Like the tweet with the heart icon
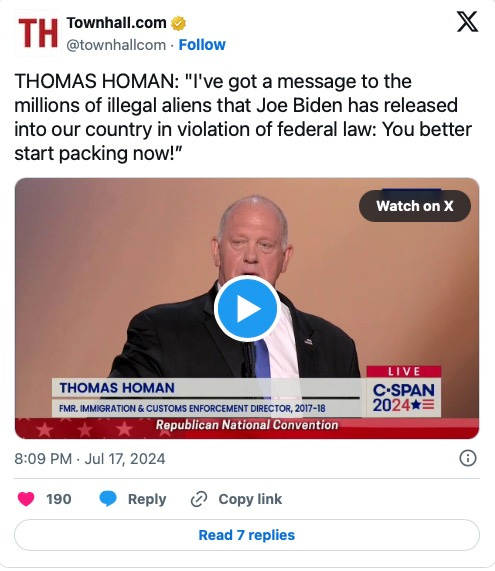Image resolution: width=495 pixels, height=571 pixels. coord(26,499)
